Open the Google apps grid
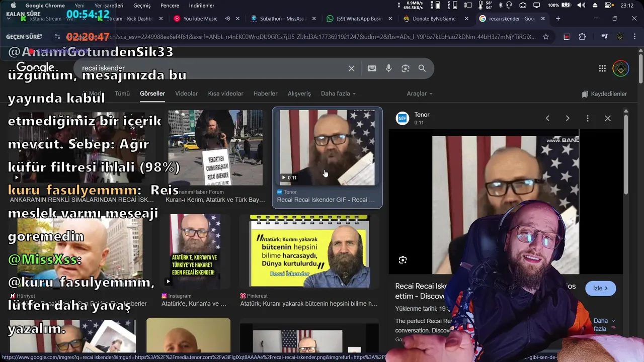 (602, 68)
